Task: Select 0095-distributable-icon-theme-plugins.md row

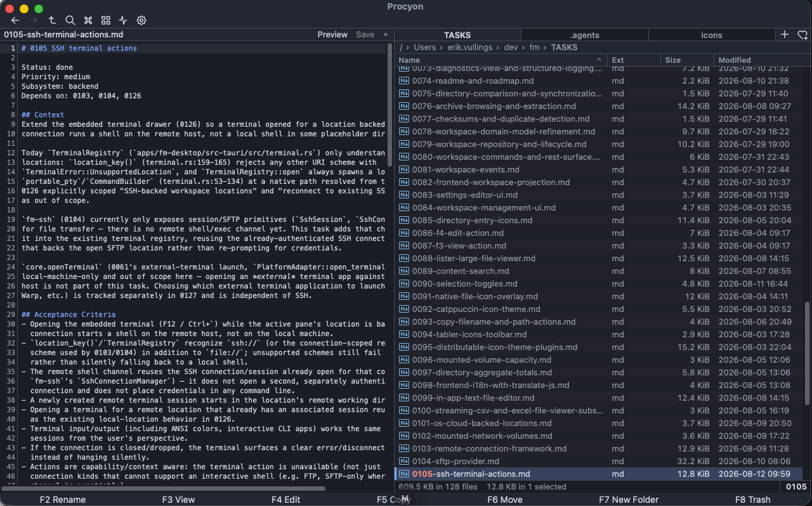Action: click(598, 347)
